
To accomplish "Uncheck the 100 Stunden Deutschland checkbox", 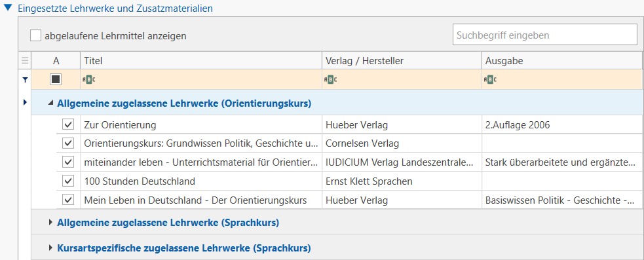I will 67,181.
